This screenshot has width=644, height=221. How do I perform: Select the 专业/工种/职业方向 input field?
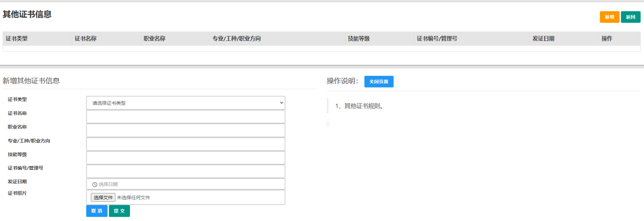(185, 144)
